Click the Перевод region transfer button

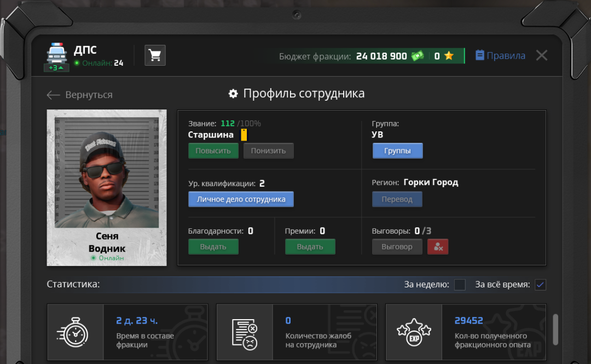coord(397,199)
